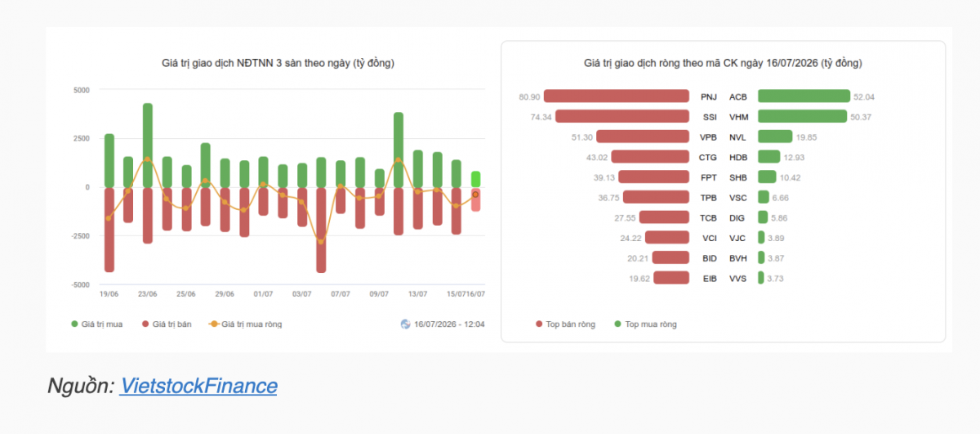The image size is (980, 434).
Task: Hide the Top mua ròng series legend
Action: [645, 324]
